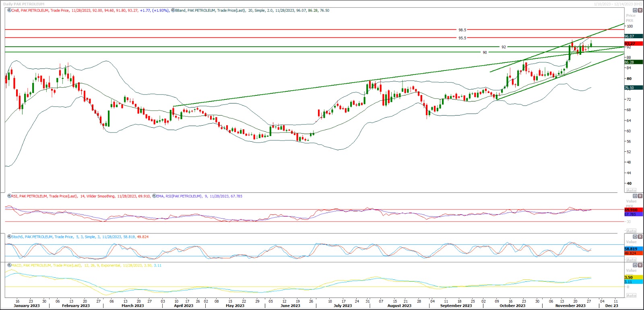This screenshot has height=310, width=644.
Task: Maximize the MACD pane
Action: pos(635,265)
